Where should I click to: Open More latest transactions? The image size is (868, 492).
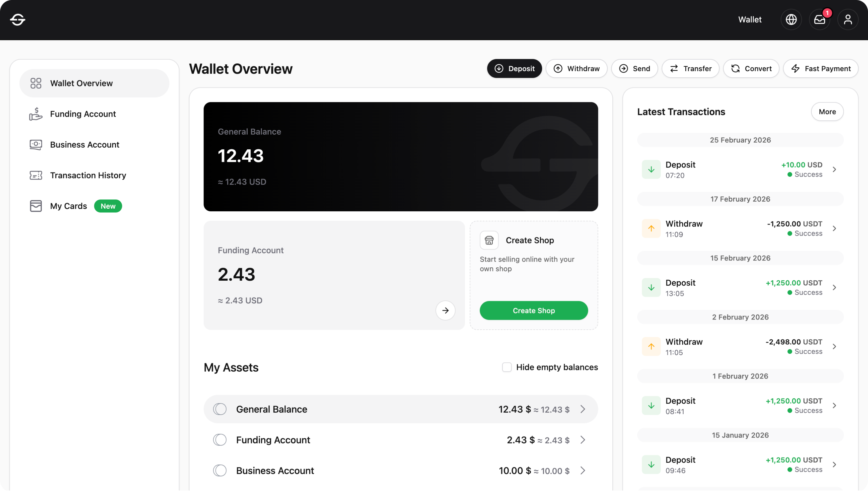(827, 111)
